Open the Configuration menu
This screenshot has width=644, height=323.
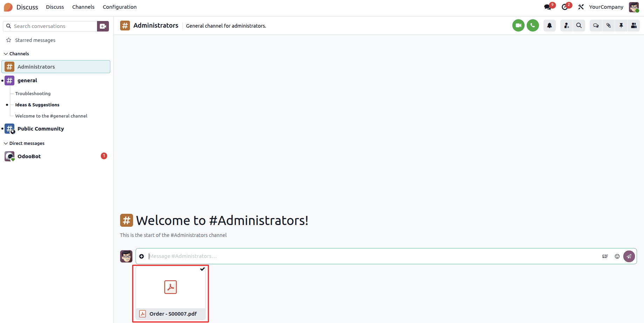120,7
